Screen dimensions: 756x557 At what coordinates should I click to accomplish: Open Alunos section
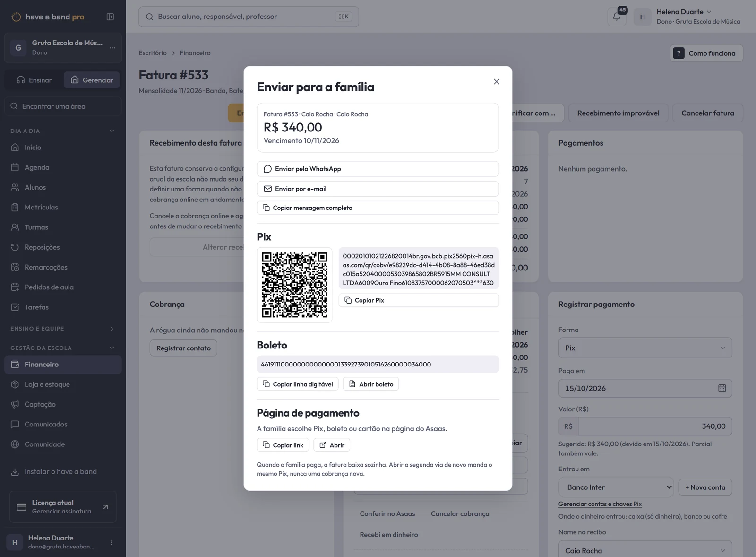pos(63,187)
